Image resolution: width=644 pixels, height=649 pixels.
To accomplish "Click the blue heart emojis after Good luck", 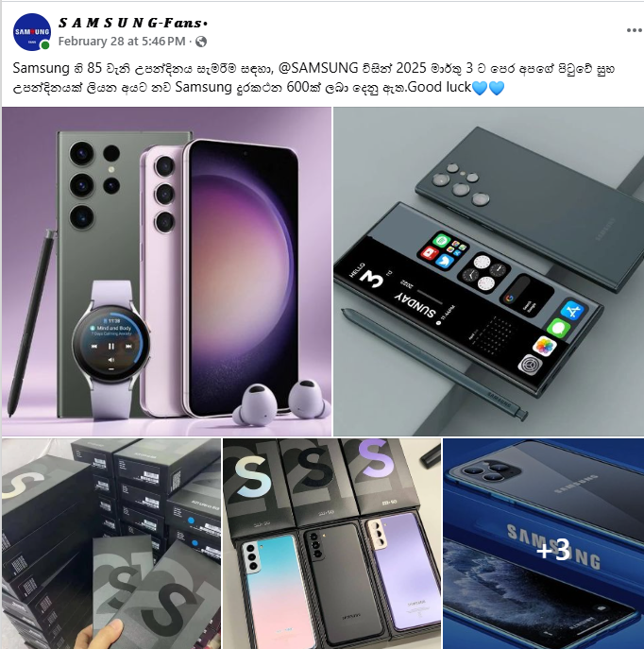I will click(x=488, y=88).
